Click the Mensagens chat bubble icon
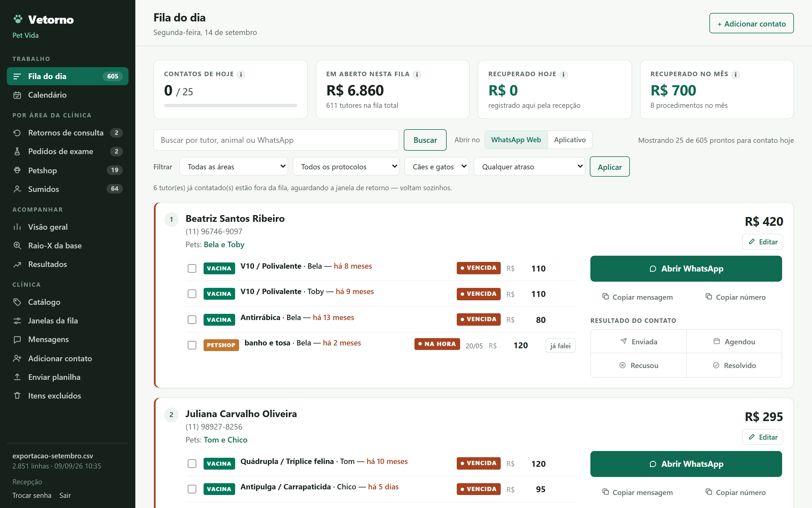The height and width of the screenshot is (508, 812). tap(17, 340)
